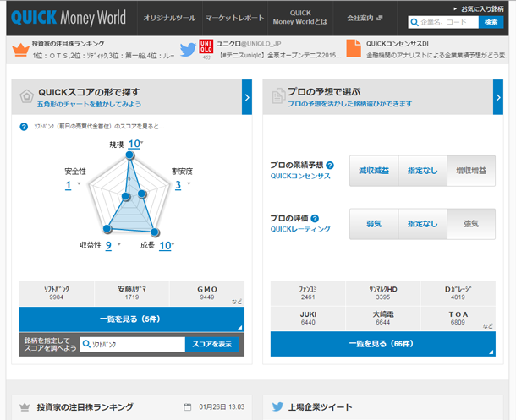Select the JUKI 6440 stock cell
The height and width of the screenshot is (420, 516).
308,318
